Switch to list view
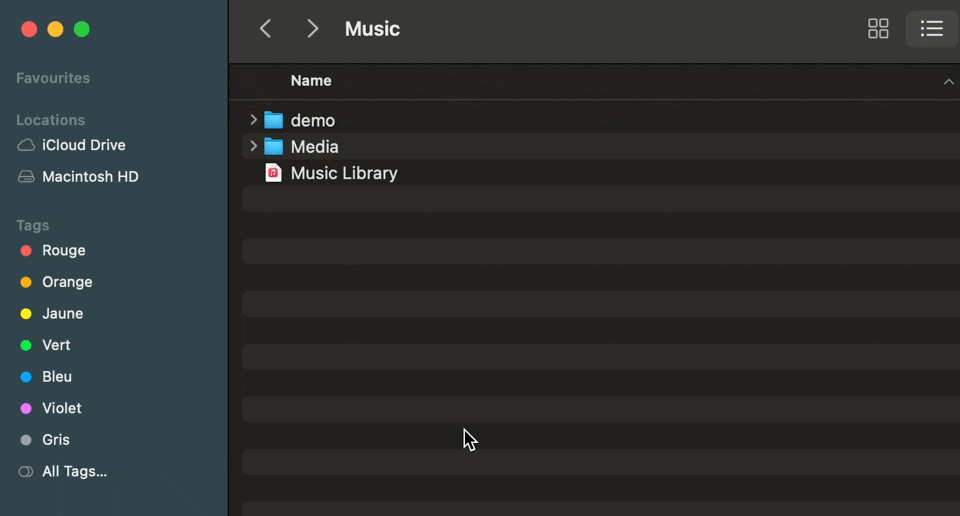The width and height of the screenshot is (960, 516). (932, 29)
